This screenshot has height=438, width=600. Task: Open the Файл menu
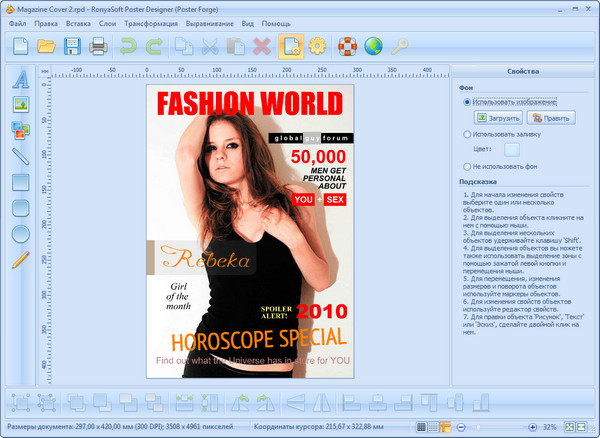(x=15, y=22)
